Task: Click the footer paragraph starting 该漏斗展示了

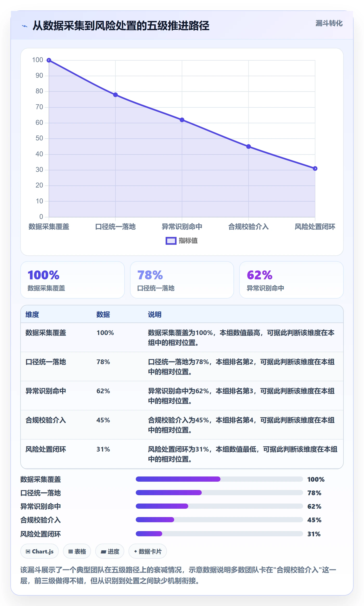Action: tap(178, 575)
